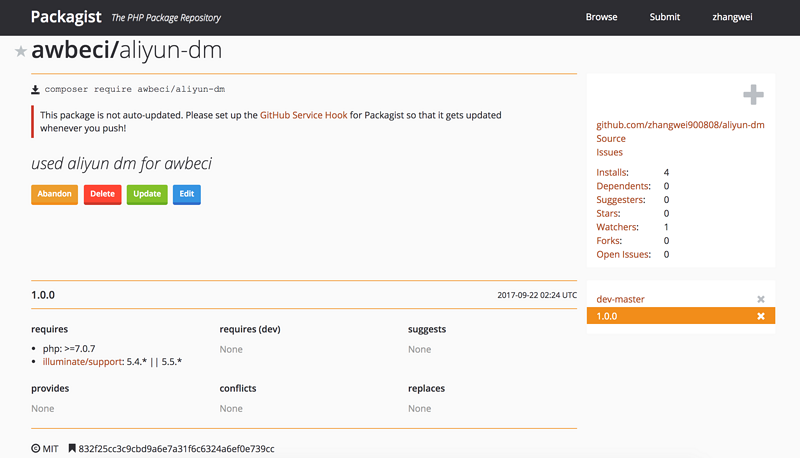This screenshot has width=800, height=458.
Task: Click the plus icon in the sidebar
Action: 753,94
